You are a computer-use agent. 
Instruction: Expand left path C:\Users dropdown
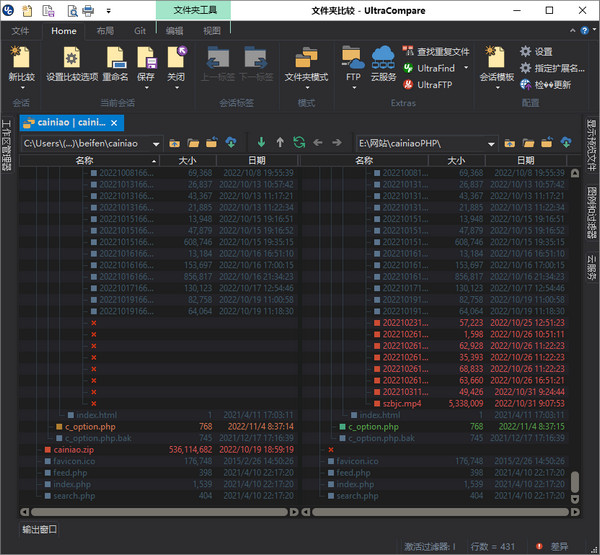click(156, 144)
